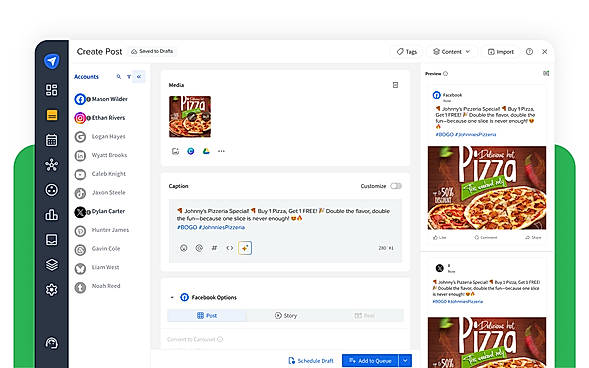Image resolution: width=589 pixels, height=368 pixels.
Task: Click the Media section top-right icon
Action: point(395,85)
